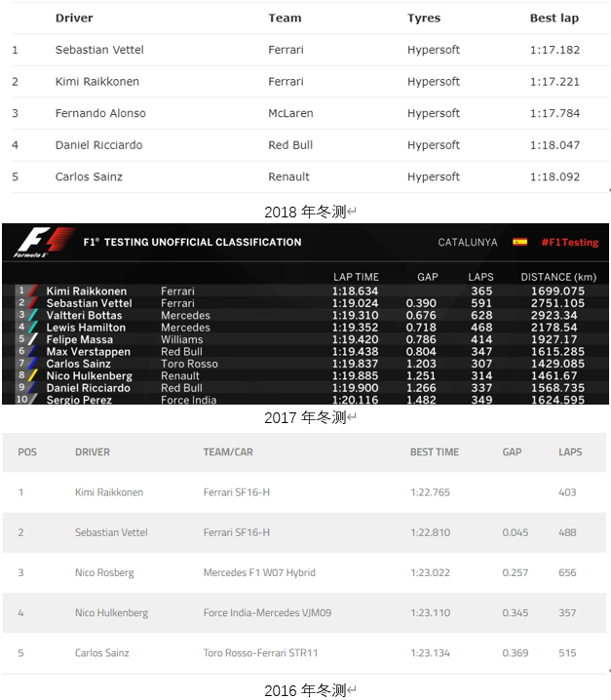Select the Tyres column header
The image size is (611, 700).
pos(424,18)
